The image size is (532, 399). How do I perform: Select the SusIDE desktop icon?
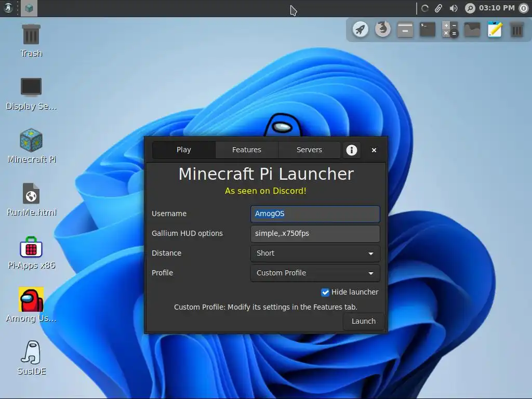tap(31, 358)
